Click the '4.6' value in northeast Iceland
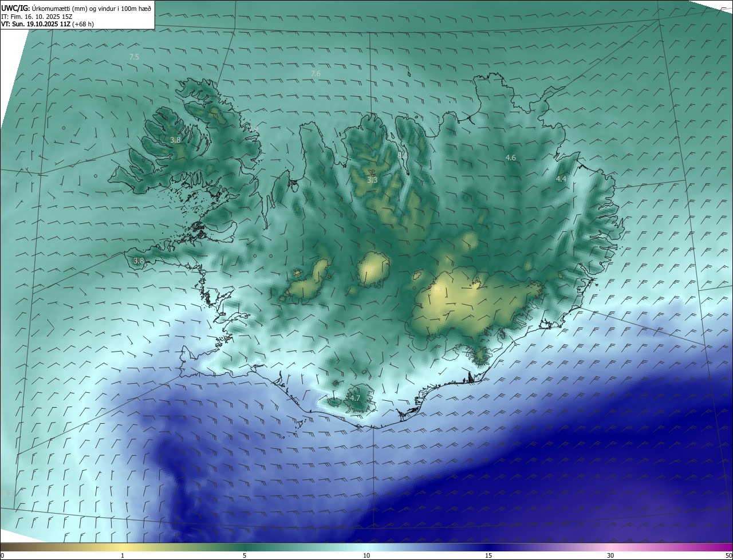Viewport: 733px width, 560px height. pyautogui.click(x=510, y=157)
